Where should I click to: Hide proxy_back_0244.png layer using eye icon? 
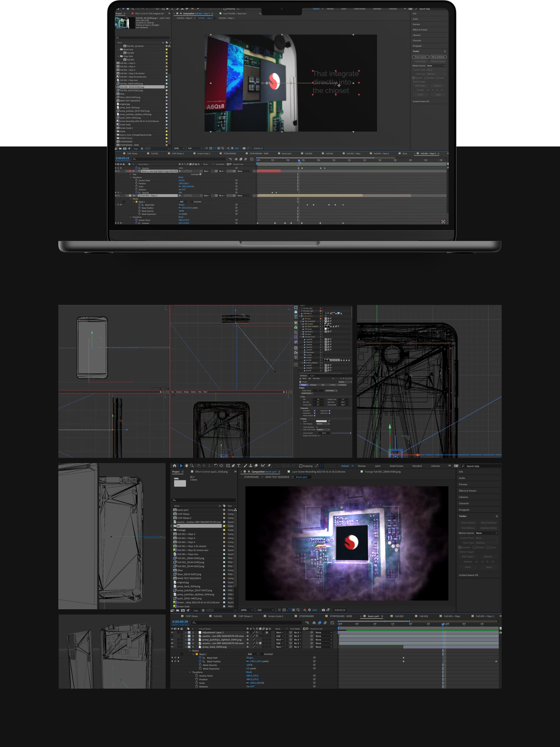tap(172, 647)
